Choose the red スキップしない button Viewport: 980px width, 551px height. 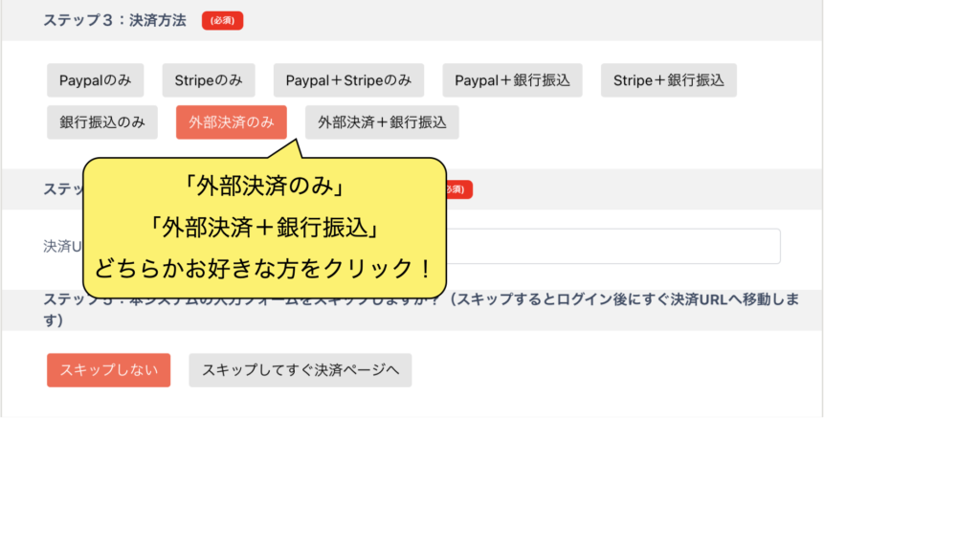point(108,370)
